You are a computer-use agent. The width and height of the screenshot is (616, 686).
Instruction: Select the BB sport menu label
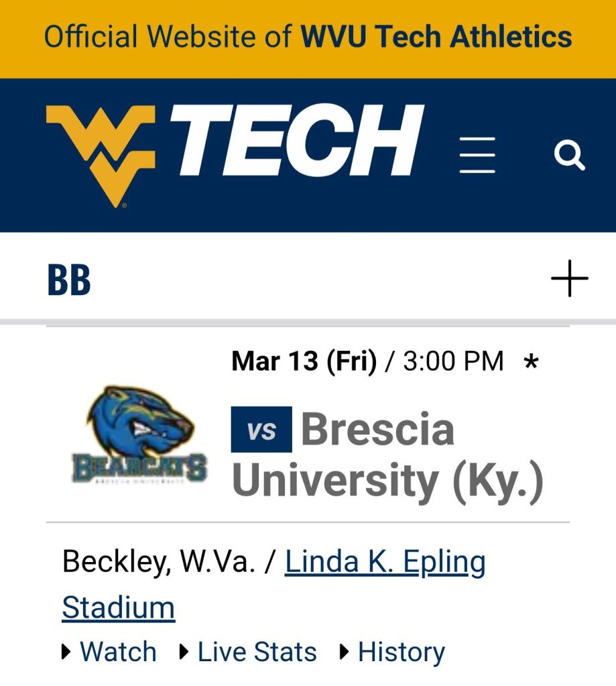coord(69,281)
